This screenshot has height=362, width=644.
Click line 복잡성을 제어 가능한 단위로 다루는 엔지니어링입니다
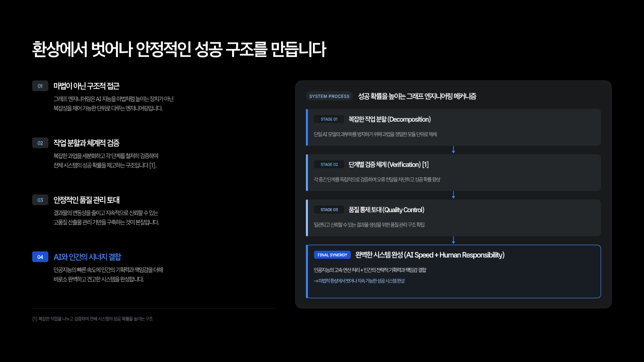pyautogui.click(x=108, y=108)
